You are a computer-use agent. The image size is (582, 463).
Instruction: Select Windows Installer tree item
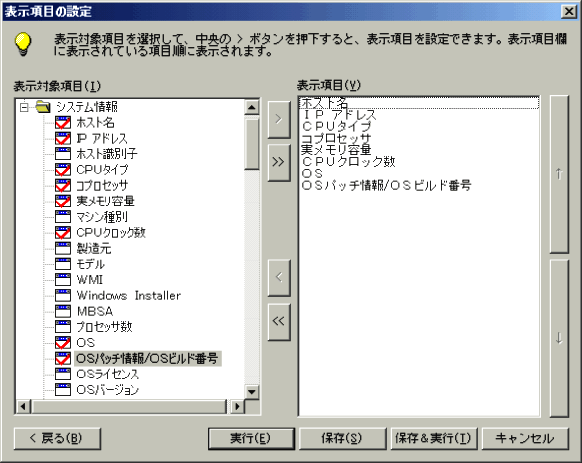tap(129, 296)
